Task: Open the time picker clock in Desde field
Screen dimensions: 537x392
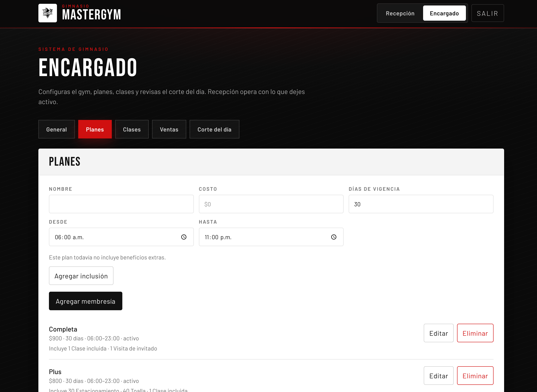Action: (184, 237)
